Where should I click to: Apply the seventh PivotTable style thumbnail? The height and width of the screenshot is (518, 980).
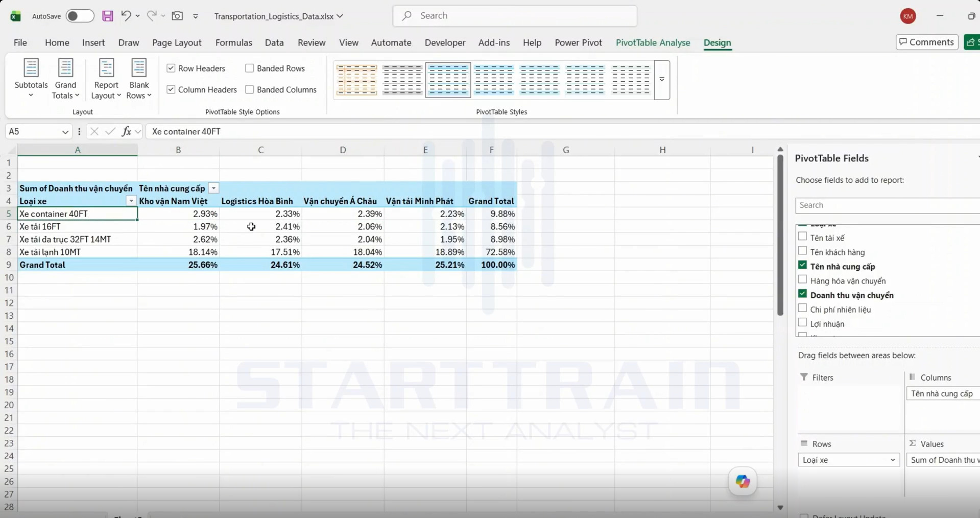click(631, 80)
